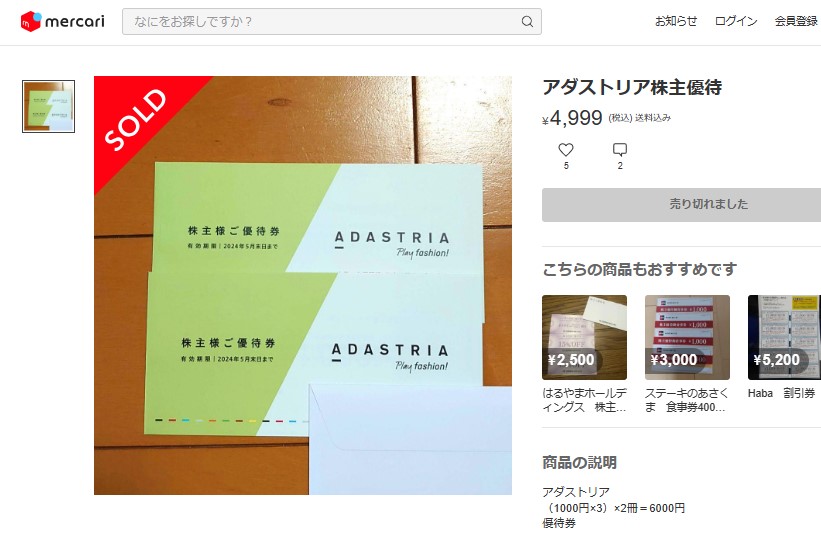Open comments via speech bubble icon
The image size is (821, 543).
point(619,150)
